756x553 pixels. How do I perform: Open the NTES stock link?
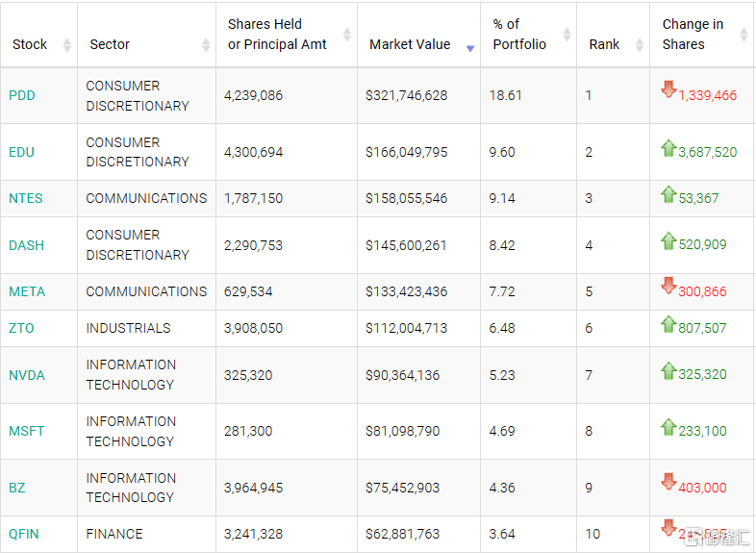[x=26, y=198]
